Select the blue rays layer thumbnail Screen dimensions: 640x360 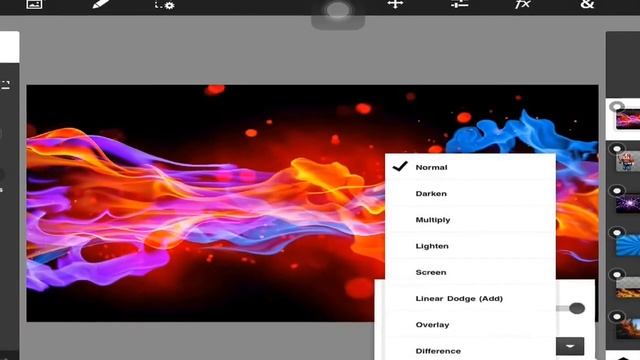(x=628, y=245)
